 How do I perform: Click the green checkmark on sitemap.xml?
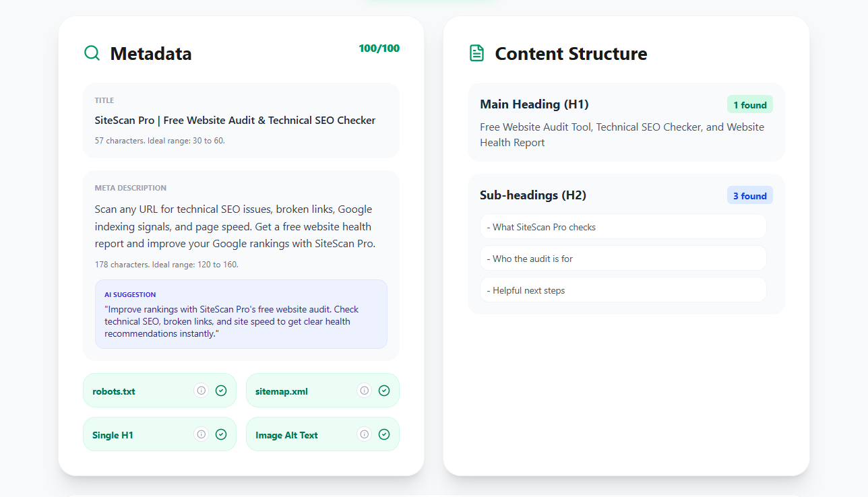(x=383, y=390)
